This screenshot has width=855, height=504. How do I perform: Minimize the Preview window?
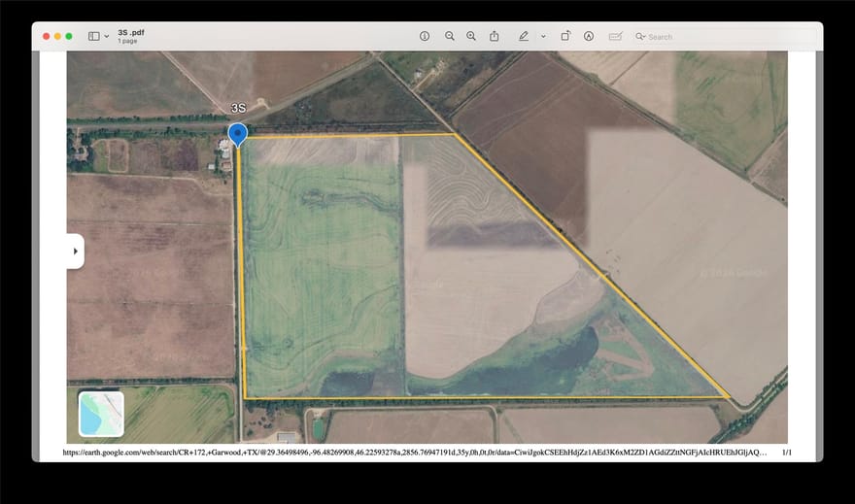click(x=57, y=36)
